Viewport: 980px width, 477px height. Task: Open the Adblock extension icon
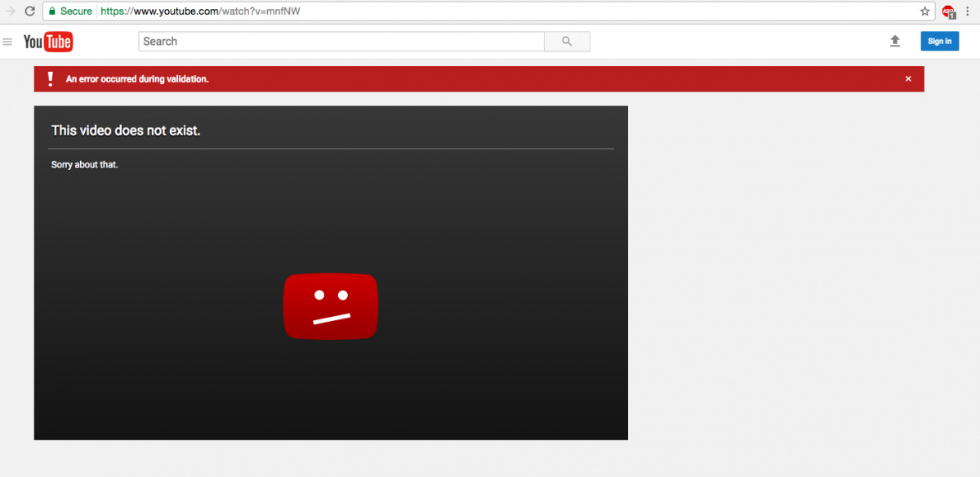[x=948, y=11]
